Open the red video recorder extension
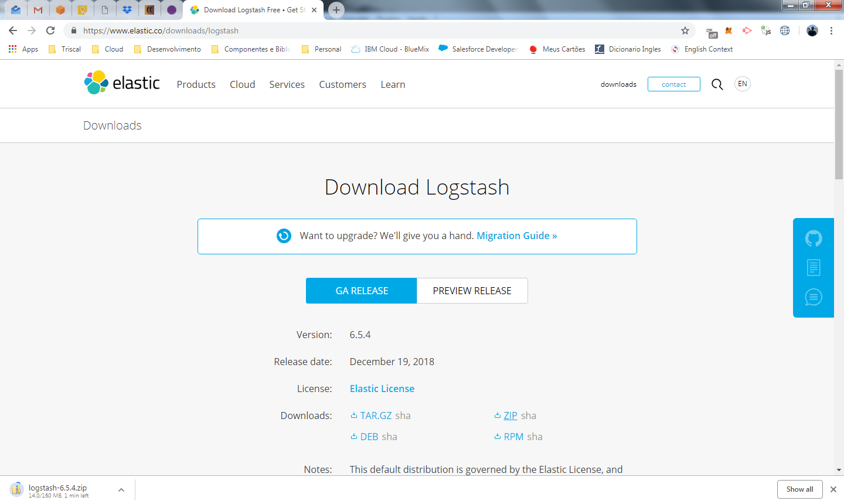 click(747, 30)
